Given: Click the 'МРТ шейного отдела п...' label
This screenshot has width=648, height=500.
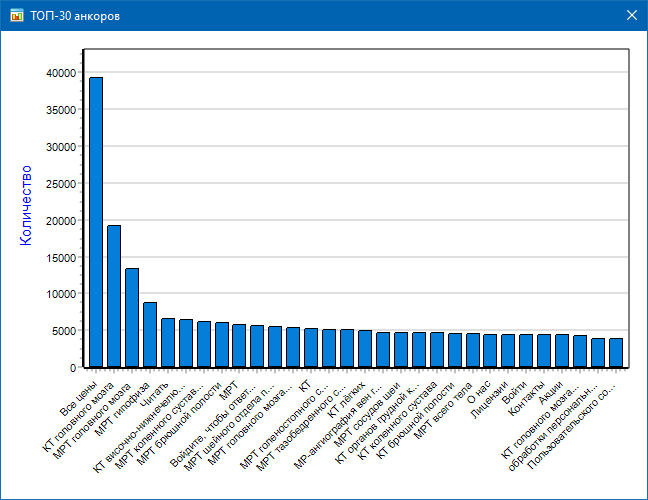Looking at the screenshot, I should [229, 427].
